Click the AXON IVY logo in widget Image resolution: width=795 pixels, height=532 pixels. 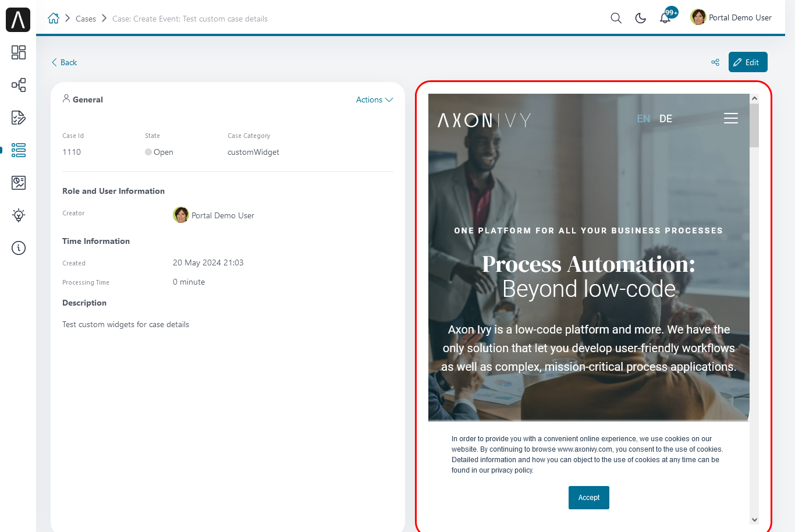[484, 120]
